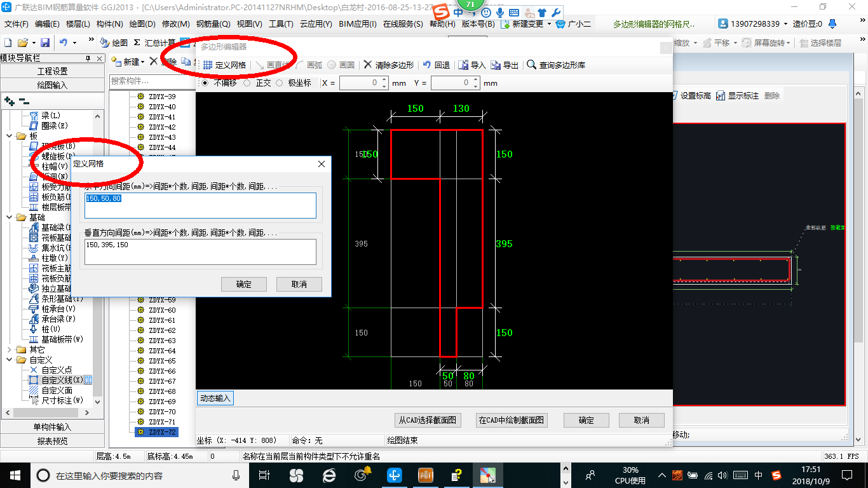
Task: Click 设置标高 icon in background window
Action: (x=675, y=96)
